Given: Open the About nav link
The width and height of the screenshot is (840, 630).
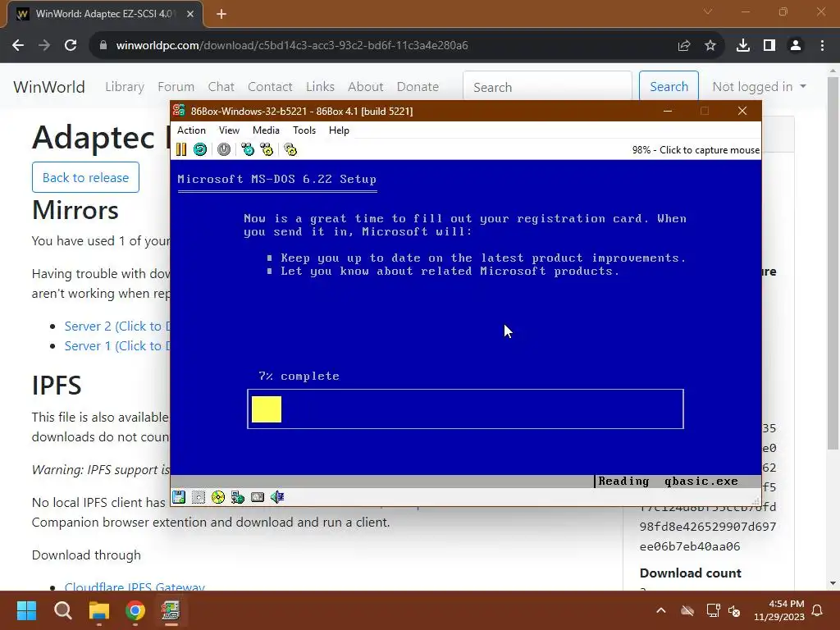Looking at the screenshot, I should click(x=365, y=87).
